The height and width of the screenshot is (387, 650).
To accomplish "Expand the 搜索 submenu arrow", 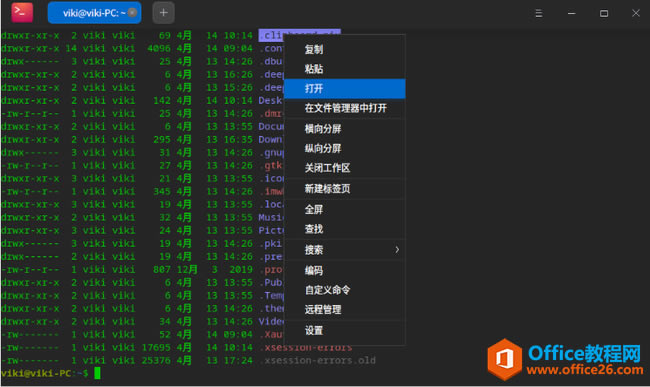I will 397,249.
